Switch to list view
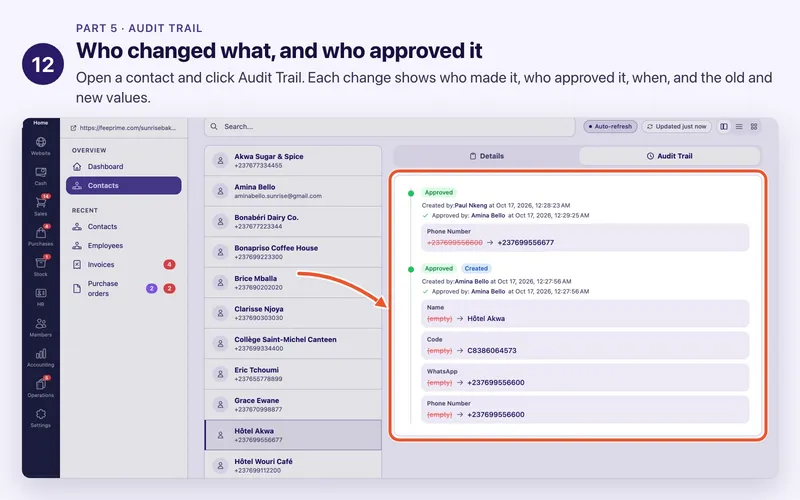The width and height of the screenshot is (800, 500). [739, 127]
